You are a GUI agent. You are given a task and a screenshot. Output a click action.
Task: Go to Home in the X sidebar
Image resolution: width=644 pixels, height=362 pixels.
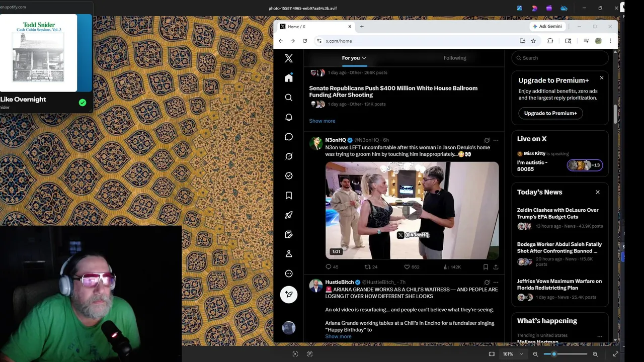289,77
